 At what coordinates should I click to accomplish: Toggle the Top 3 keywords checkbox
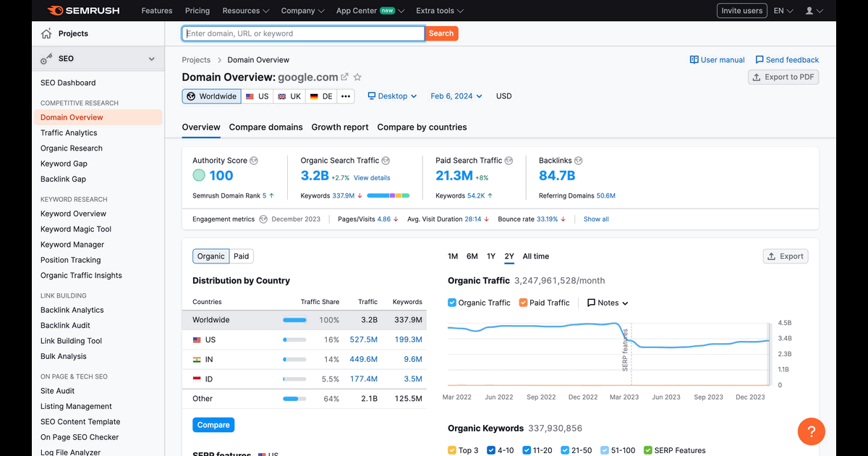452,450
